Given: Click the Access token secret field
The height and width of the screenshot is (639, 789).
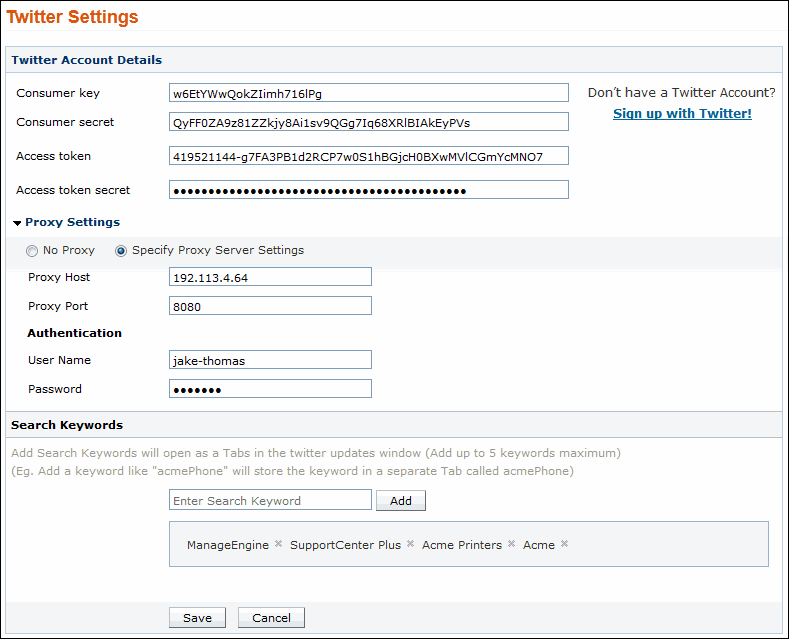Looking at the screenshot, I should pyautogui.click(x=368, y=190).
